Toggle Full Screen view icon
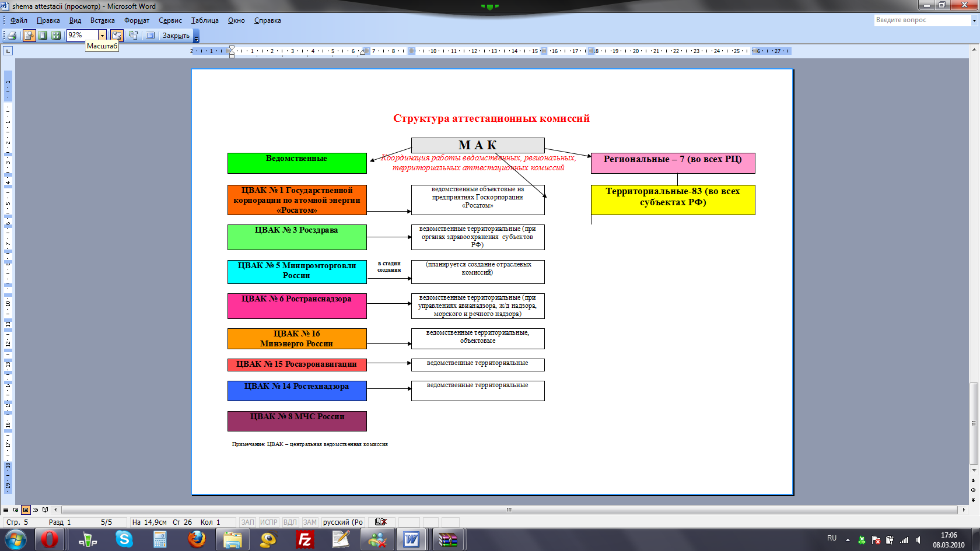Image resolution: width=980 pixels, height=551 pixels. coord(150,36)
